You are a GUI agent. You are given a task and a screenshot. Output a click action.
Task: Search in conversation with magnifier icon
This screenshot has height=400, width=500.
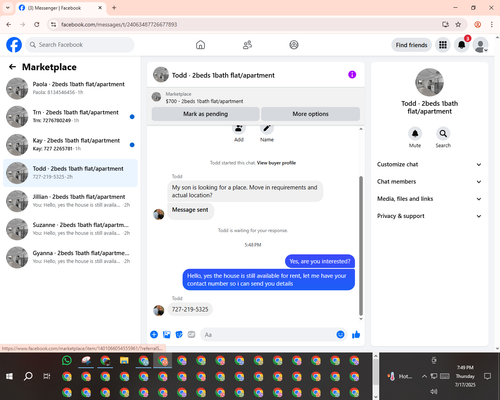[443, 134]
